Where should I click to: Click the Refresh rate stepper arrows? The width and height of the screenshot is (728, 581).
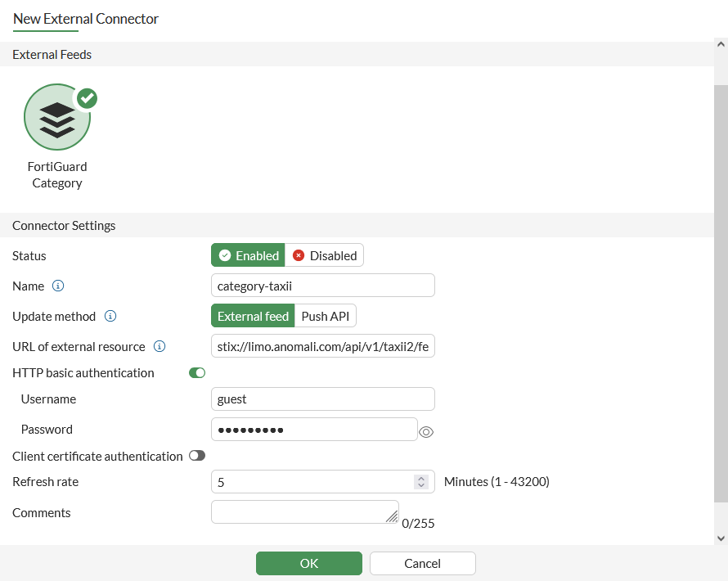(x=421, y=482)
